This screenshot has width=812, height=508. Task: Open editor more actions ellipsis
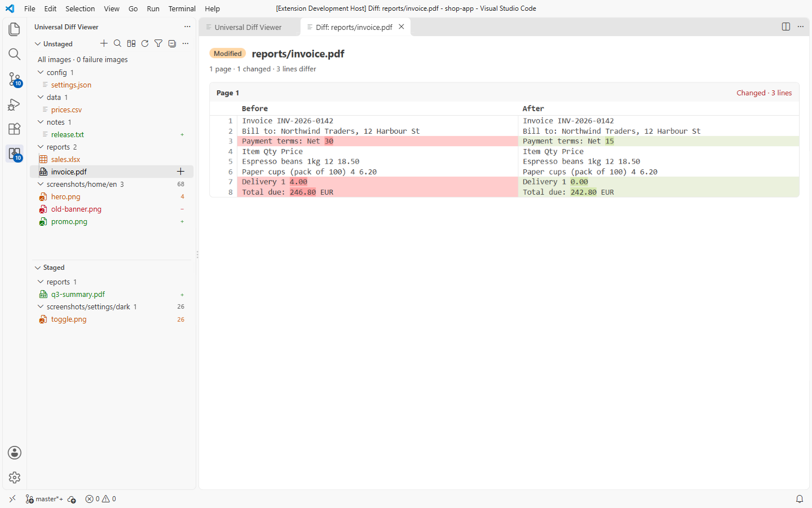tap(801, 27)
